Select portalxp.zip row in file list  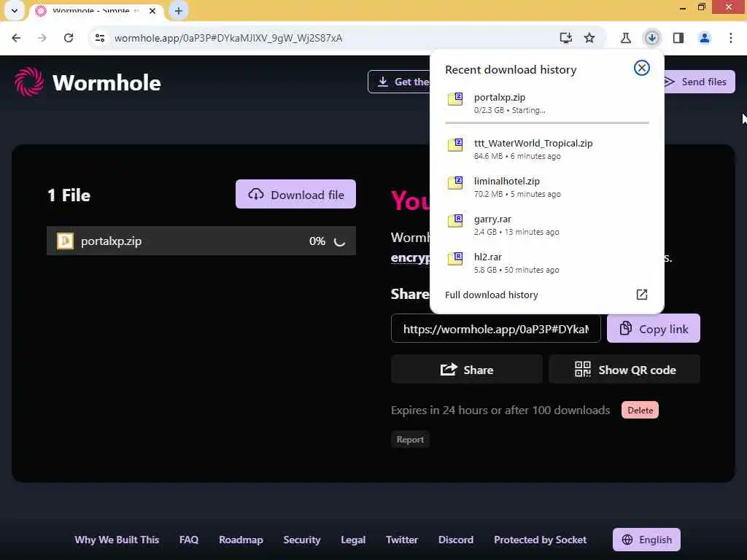pos(201,241)
